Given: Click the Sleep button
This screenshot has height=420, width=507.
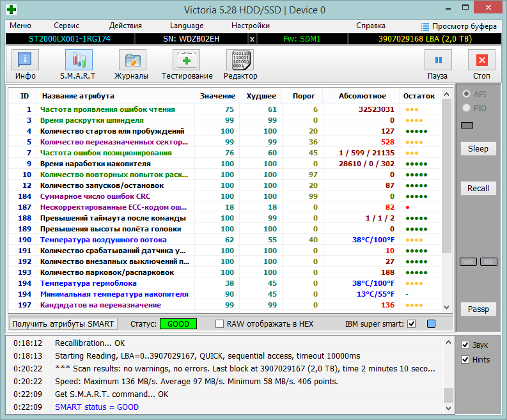Looking at the screenshot, I should (478, 149).
